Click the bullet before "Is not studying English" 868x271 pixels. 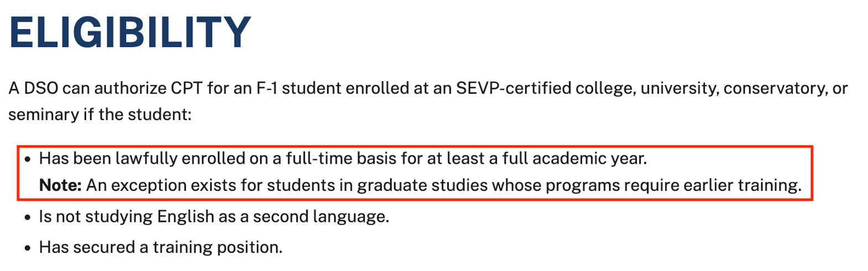coord(28,217)
